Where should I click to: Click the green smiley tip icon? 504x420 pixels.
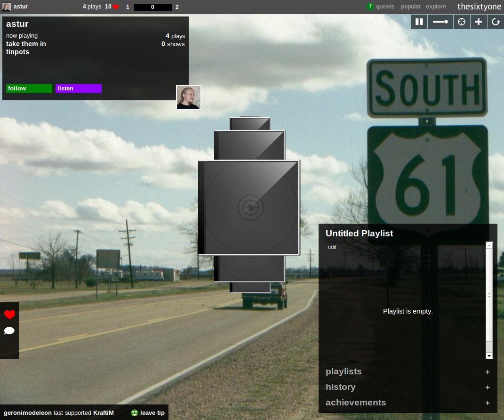[x=135, y=413]
